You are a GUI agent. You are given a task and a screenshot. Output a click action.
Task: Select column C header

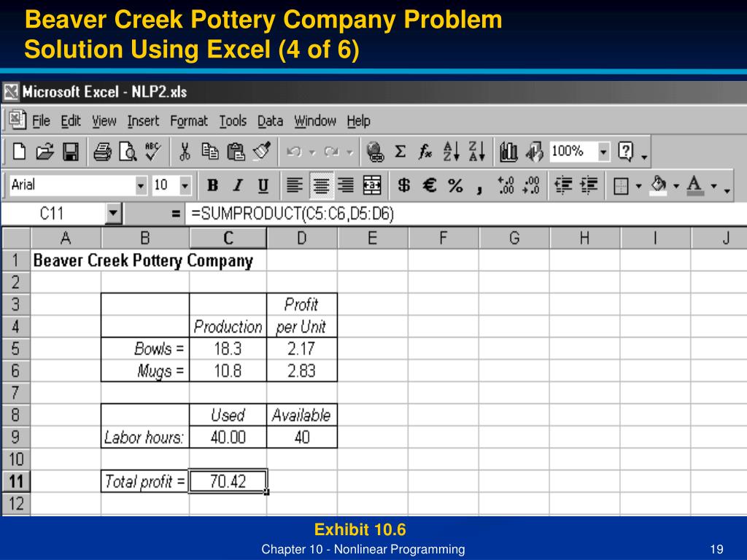tap(228, 238)
